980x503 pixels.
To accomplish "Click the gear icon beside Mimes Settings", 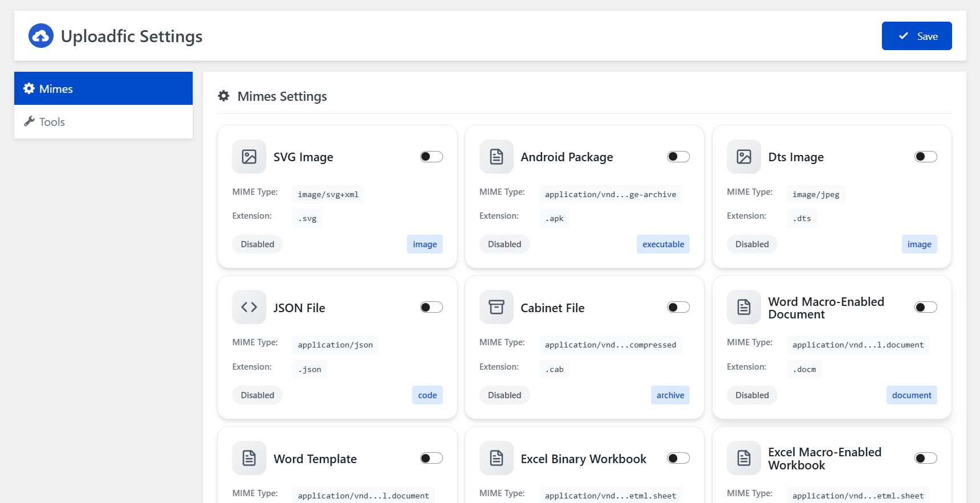I will [x=224, y=96].
